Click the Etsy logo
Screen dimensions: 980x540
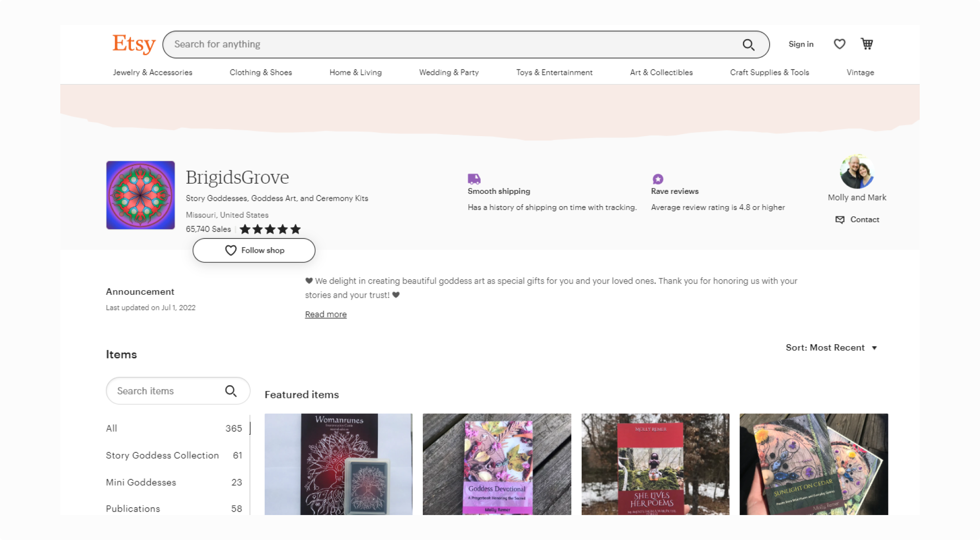click(x=134, y=44)
